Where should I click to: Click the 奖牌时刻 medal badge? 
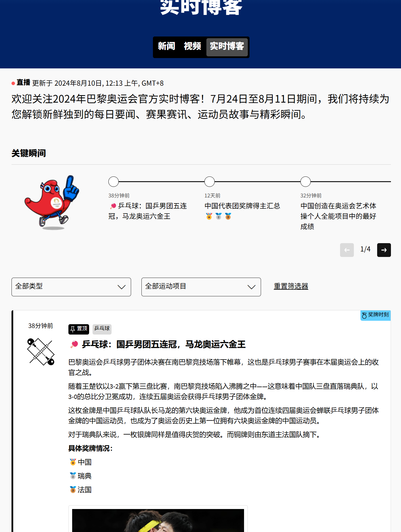[375, 315]
